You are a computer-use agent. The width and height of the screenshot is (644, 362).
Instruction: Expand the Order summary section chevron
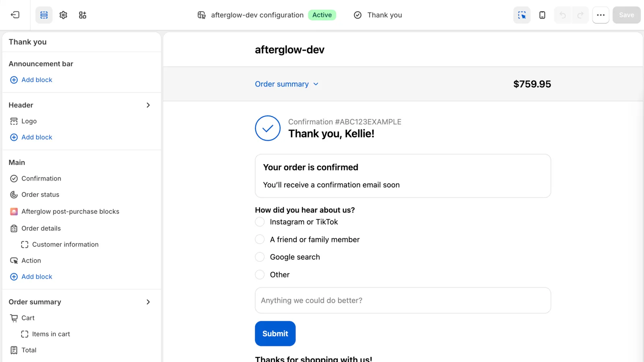(148, 302)
